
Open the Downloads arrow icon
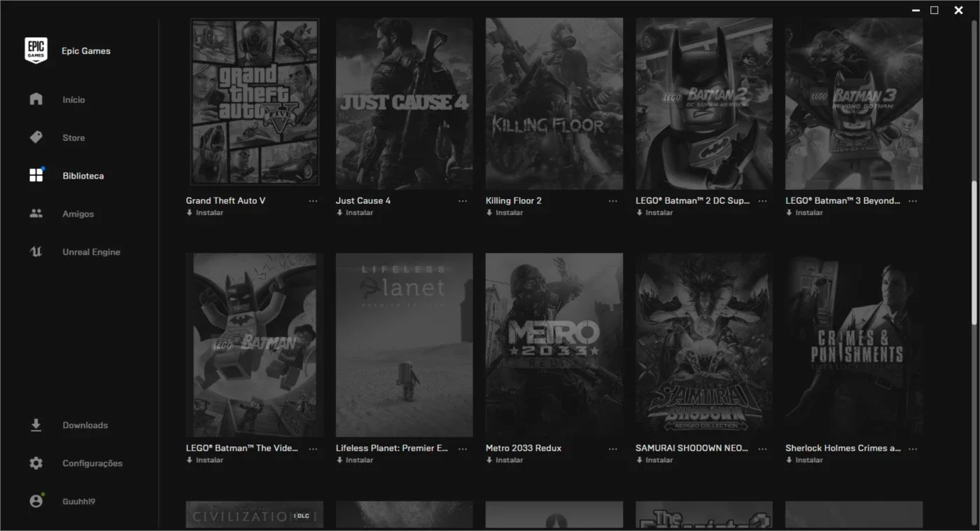(x=36, y=425)
